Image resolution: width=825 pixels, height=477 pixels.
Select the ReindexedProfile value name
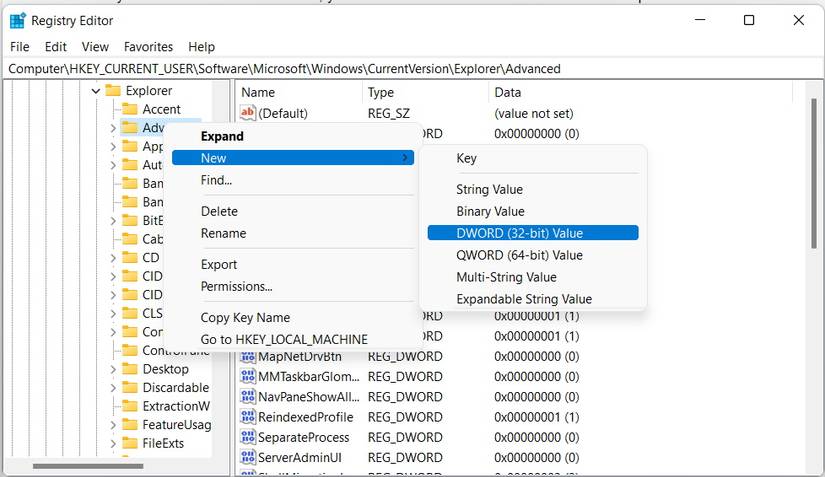pos(306,417)
